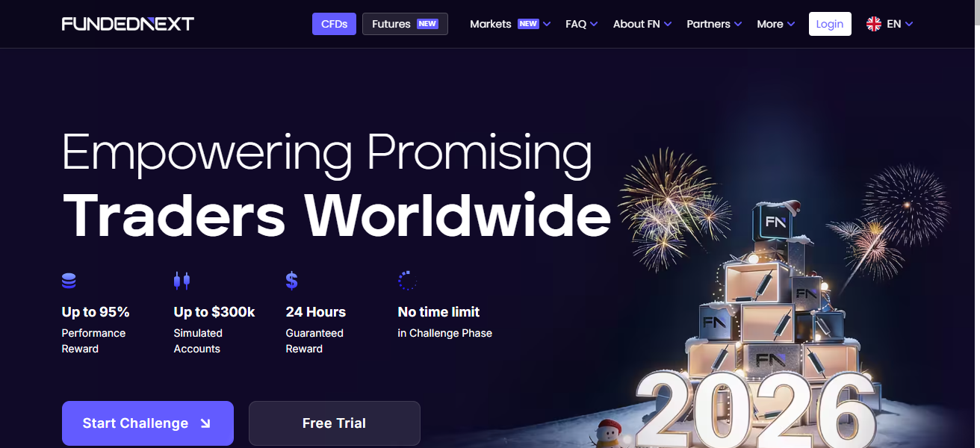Click the arrow icon in Start Challenge
980x448 pixels.
tap(205, 423)
